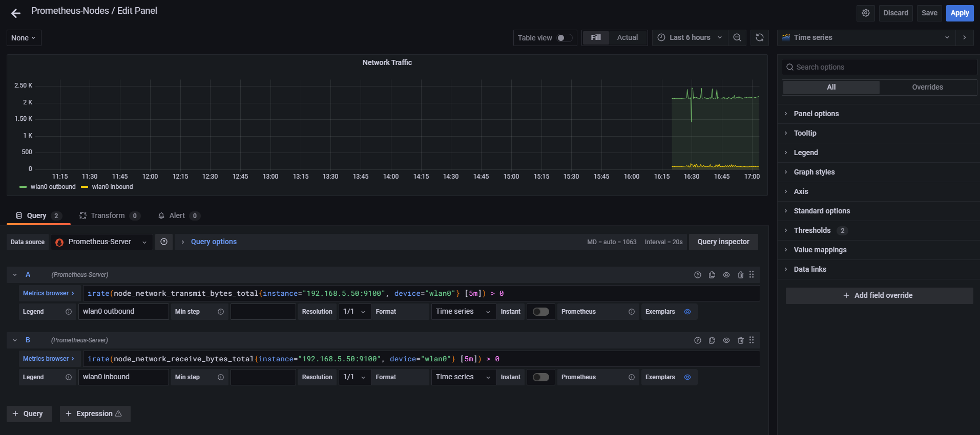Toggle visibility of query A
Image resolution: width=980 pixels, height=435 pixels.
click(726, 275)
